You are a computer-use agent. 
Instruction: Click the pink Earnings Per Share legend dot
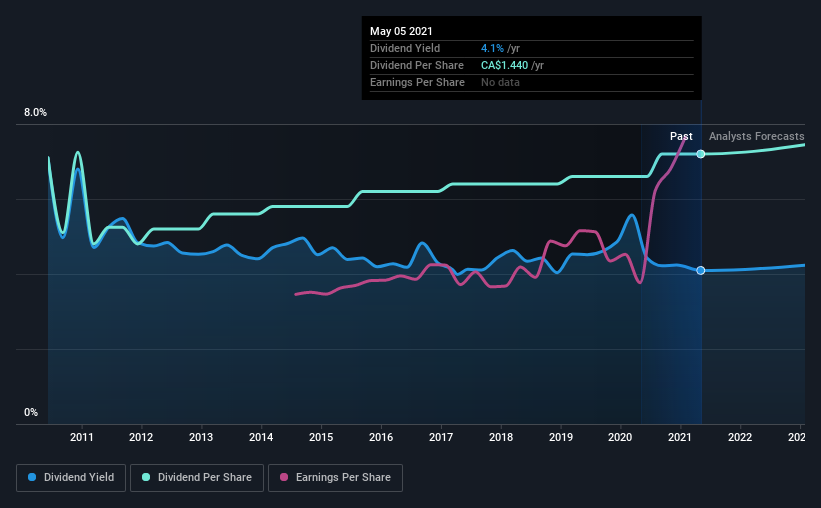click(284, 477)
